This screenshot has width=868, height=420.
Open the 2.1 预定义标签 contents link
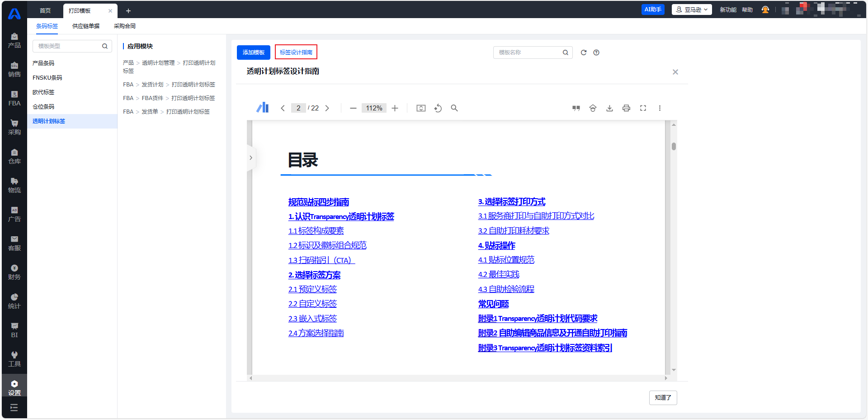tap(312, 289)
